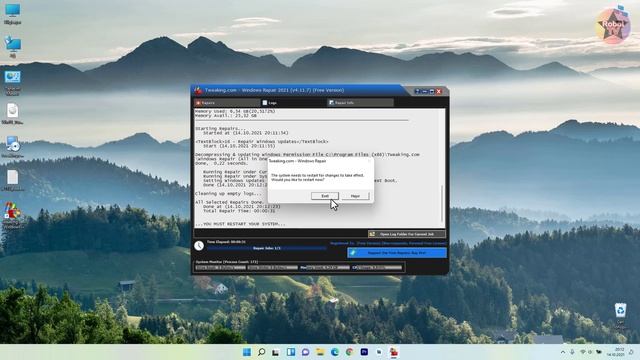Open the Widgets panel from taskbar
Image resolution: width=640 pixels, height=360 pixels.
coord(291,352)
